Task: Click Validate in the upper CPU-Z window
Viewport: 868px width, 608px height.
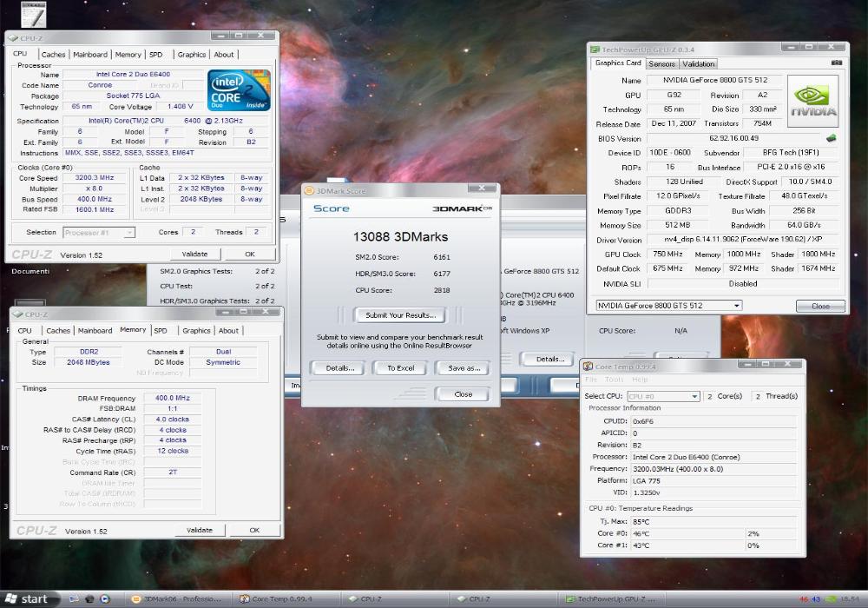Action: pyautogui.click(x=194, y=254)
